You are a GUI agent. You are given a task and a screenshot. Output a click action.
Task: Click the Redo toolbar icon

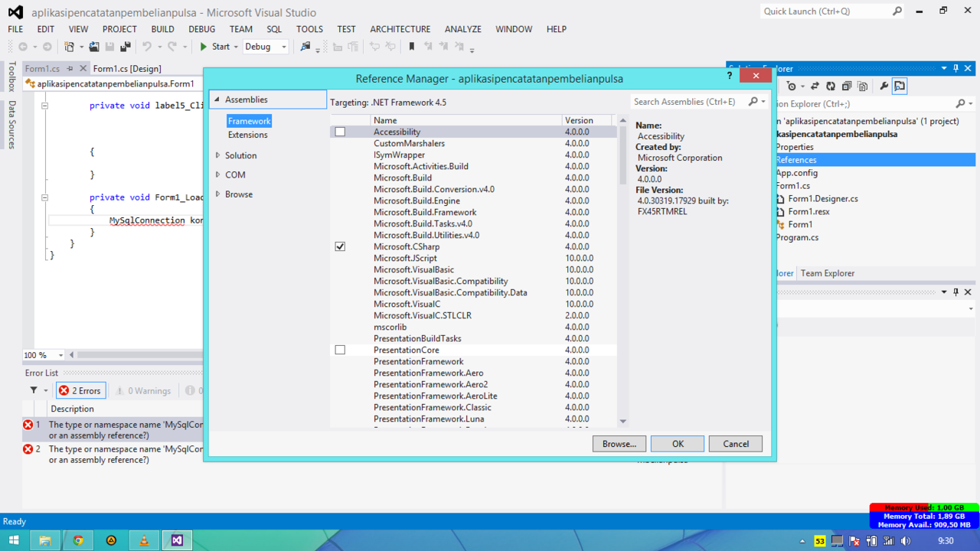point(172,47)
